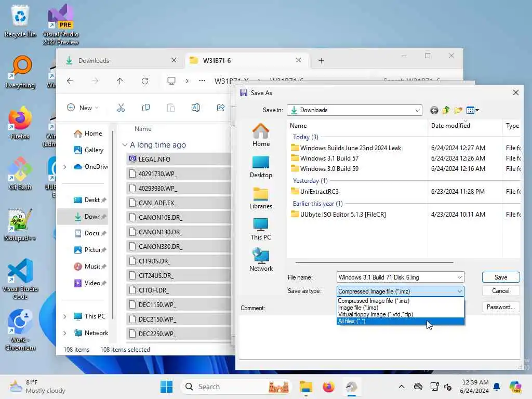Screen dimensions: 532x399
Task: Open File Explorer from the taskbar
Action: (x=305, y=387)
